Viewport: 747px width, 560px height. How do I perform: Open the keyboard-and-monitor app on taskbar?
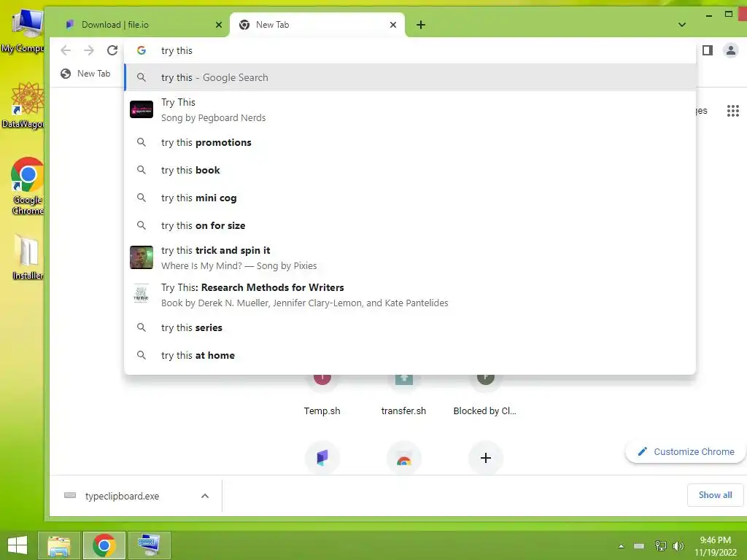pyautogui.click(x=149, y=545)
